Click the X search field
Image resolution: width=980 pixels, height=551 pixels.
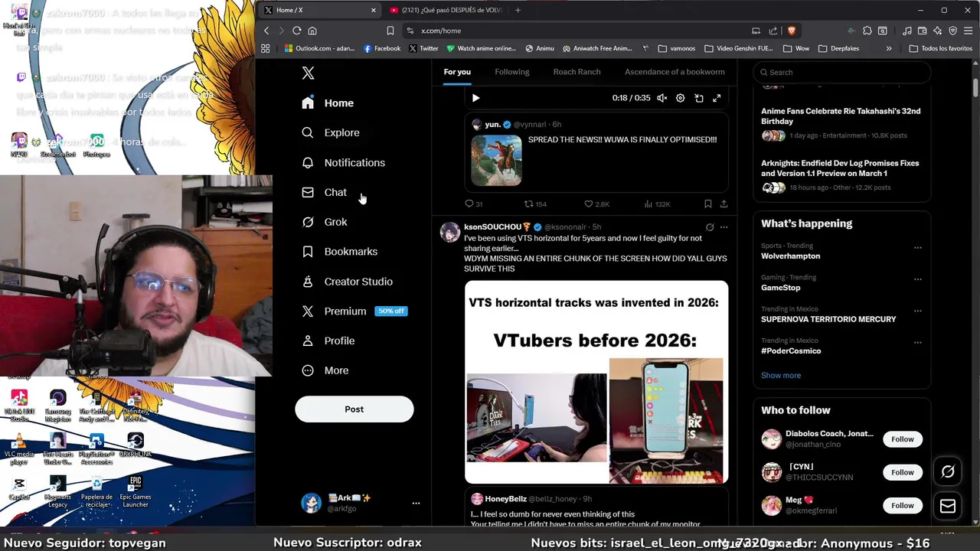coord(841,72)
